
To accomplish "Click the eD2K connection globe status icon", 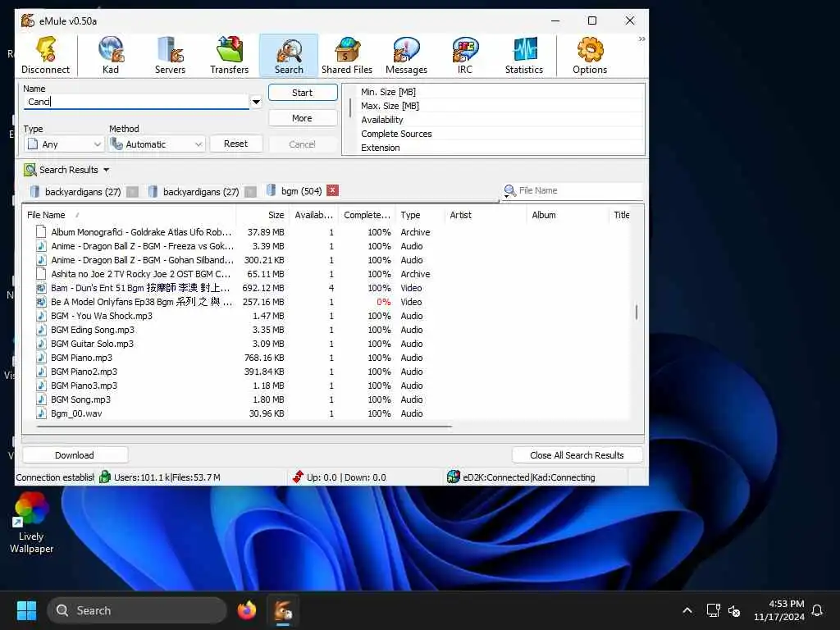I will point(453,477).
